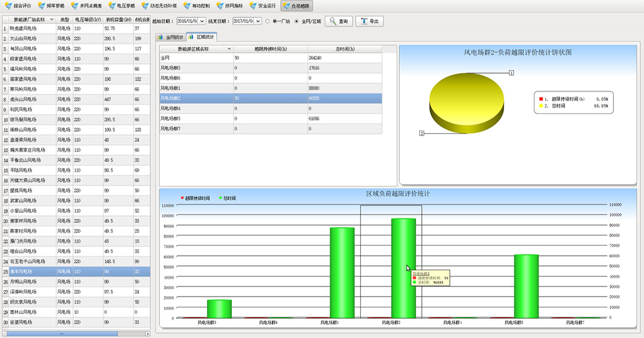The height and width of the screenshot is (338, 644).
Task: Click the 有功控制 tab icon
Action: (187, 6)
